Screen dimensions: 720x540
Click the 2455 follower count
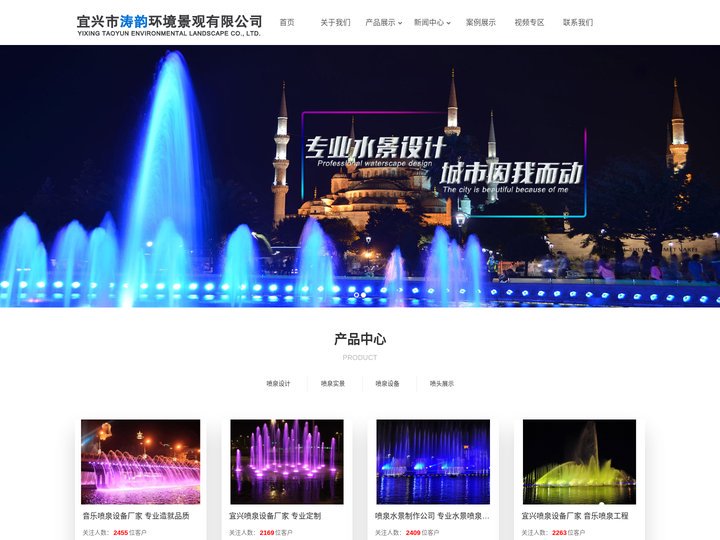tap(121, 533)
